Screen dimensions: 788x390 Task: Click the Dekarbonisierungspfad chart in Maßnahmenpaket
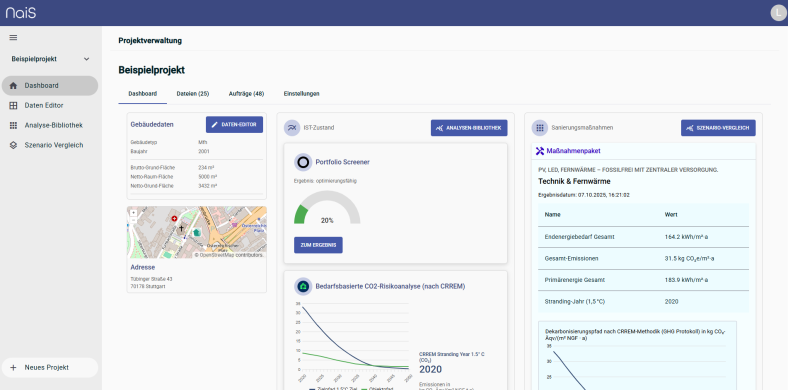coord(637,355)
